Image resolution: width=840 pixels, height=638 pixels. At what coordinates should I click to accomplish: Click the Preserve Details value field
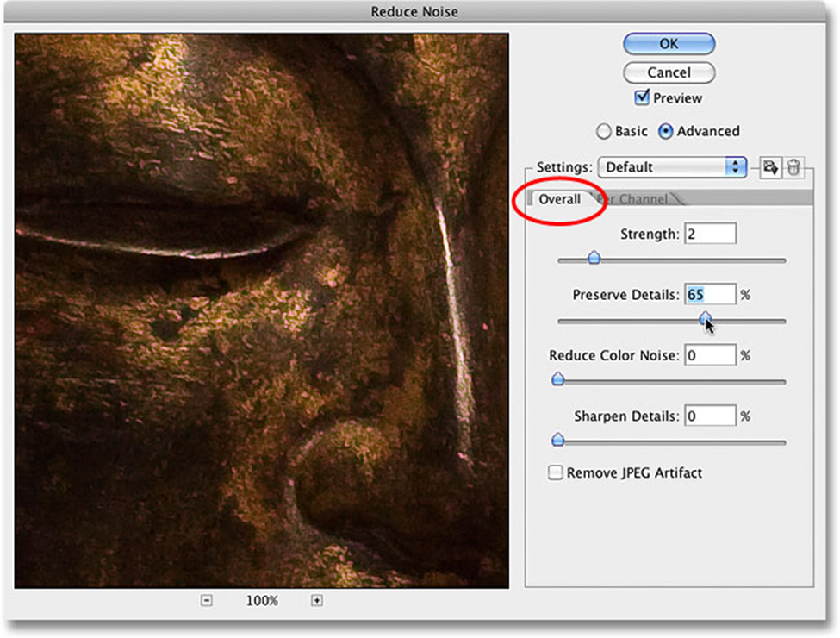710,295
